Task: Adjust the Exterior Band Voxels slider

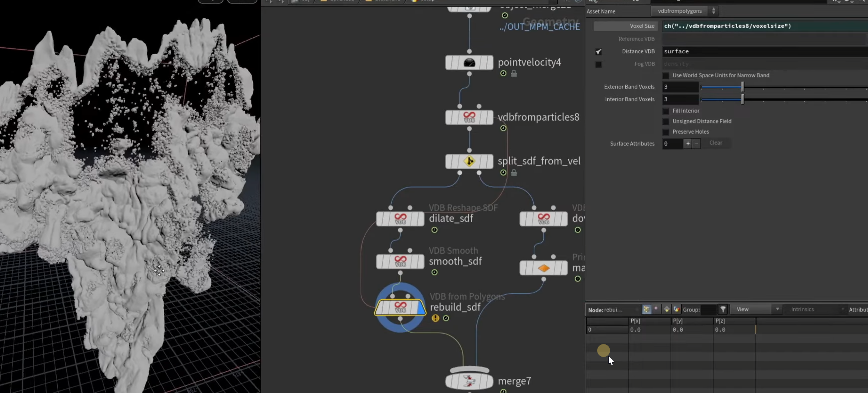Action: (742, 87)
